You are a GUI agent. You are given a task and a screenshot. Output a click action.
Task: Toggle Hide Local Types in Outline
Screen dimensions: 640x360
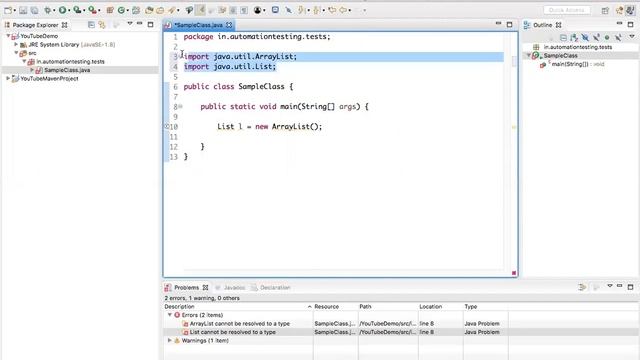(x=618, y=38)
